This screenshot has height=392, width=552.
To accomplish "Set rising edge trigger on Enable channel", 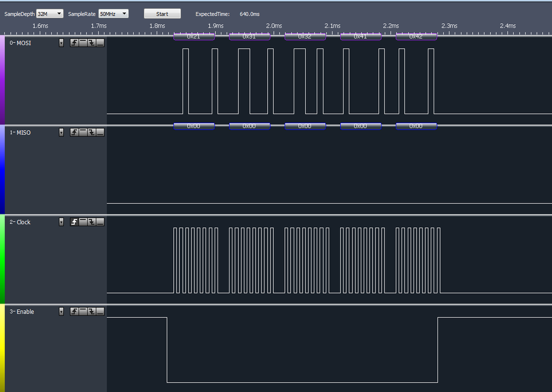I will (x=74, y=311).
